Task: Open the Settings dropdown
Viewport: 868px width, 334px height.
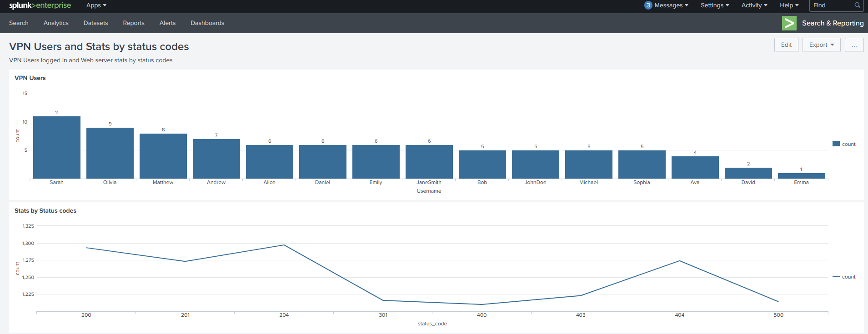Action: [x=714, y=5]
